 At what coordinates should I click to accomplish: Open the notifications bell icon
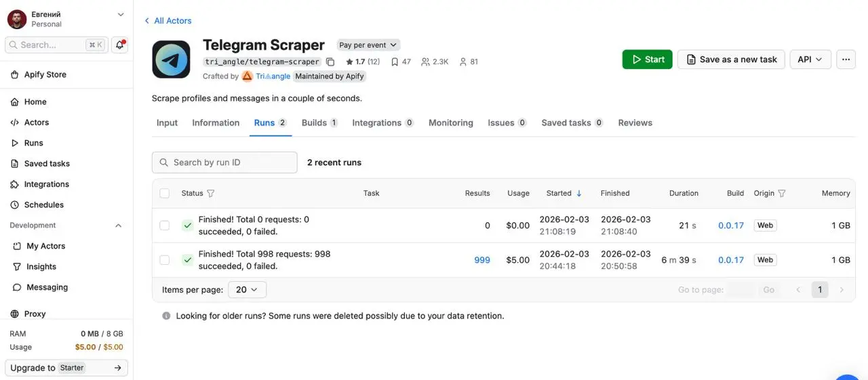point(120,45)
